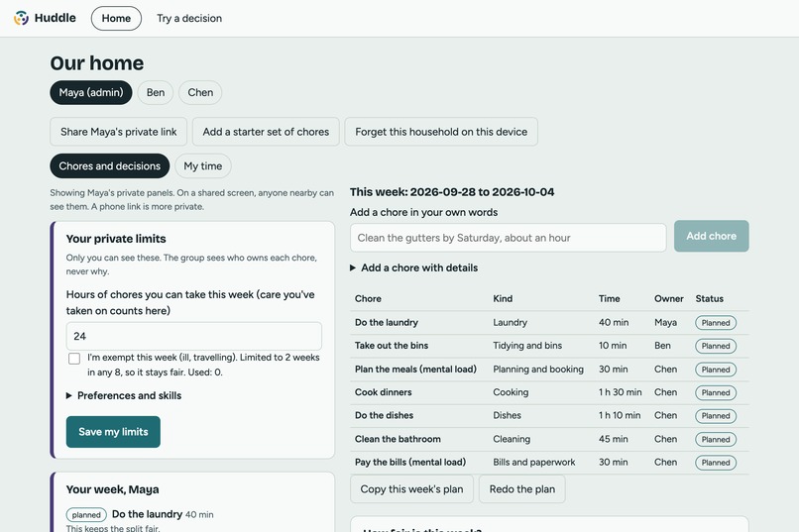Click the Chore column header
The height and width of the screenshot is (532, 799).
(x=368, y=299)
